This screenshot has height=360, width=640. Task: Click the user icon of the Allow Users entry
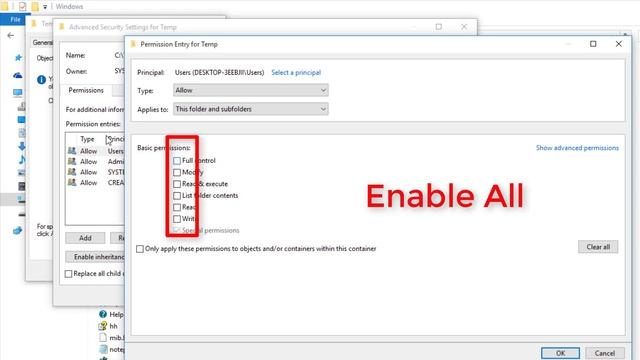click(x=72, y=151)
